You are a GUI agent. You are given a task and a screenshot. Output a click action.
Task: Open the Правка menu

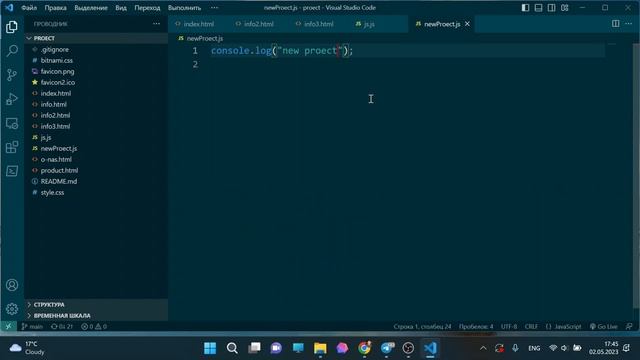[x=56, y=8]
